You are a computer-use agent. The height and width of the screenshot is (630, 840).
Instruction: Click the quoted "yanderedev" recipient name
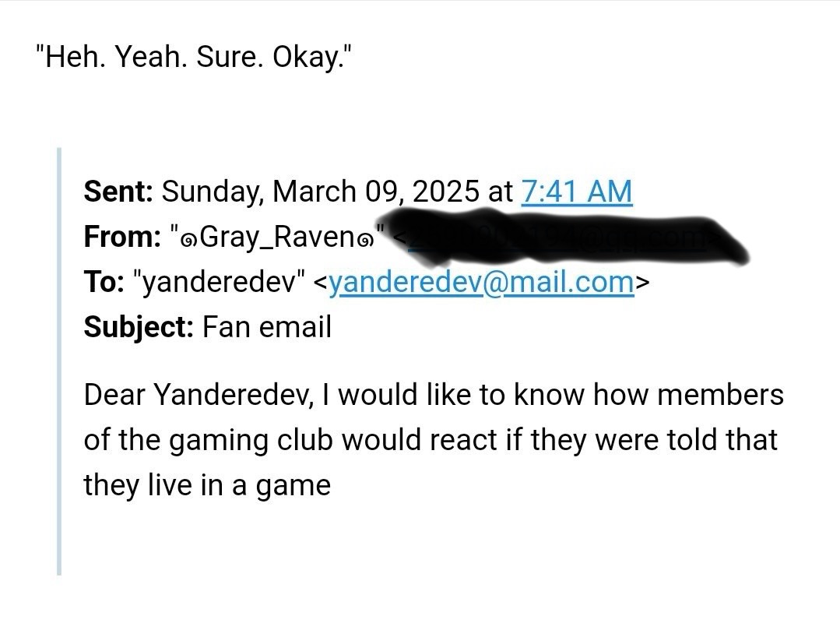219,282
